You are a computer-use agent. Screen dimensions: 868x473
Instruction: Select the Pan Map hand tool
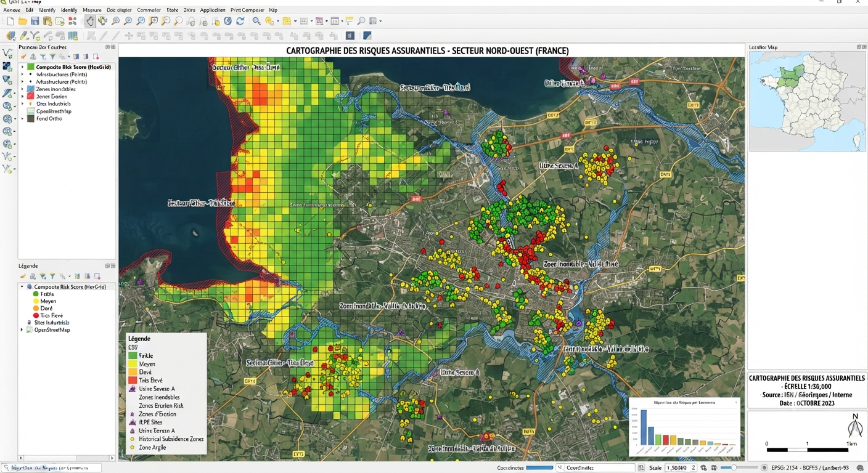(90, 21)
